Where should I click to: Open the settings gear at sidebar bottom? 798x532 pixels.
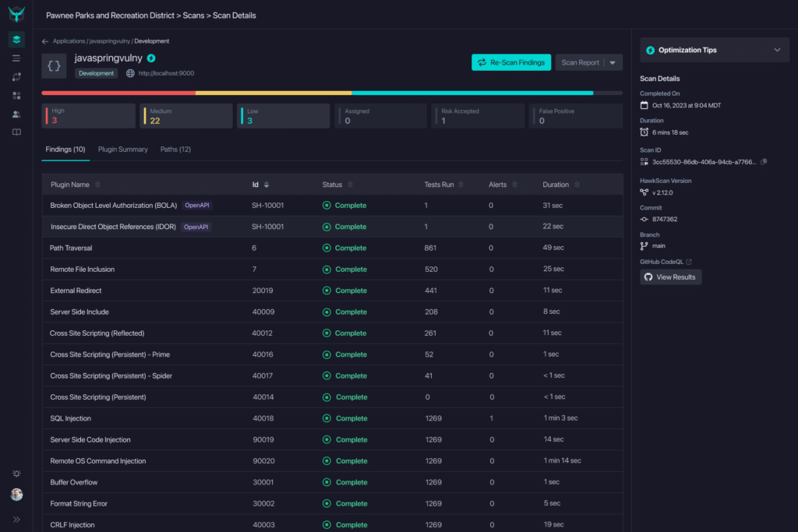pos(16,473)
